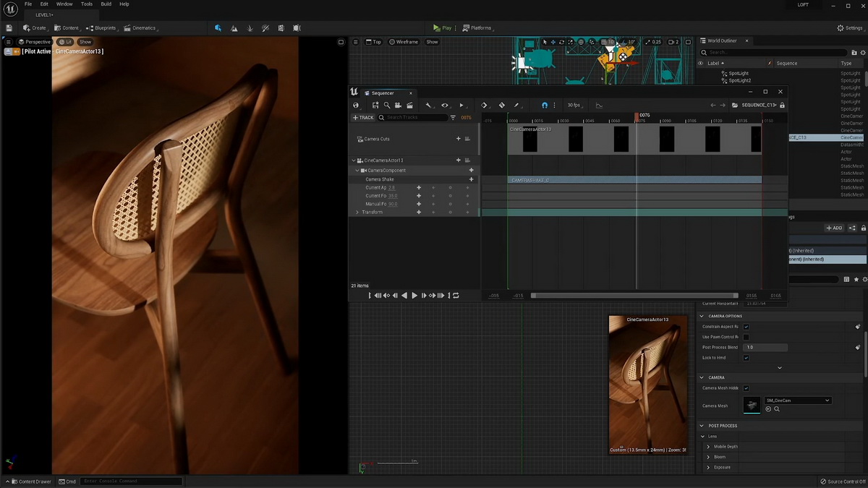Image resolution: width=868 pixels, height=488 pixels.
Task: Click the Sequencer edit pencil icon
Action: click(x=516, y=106)
